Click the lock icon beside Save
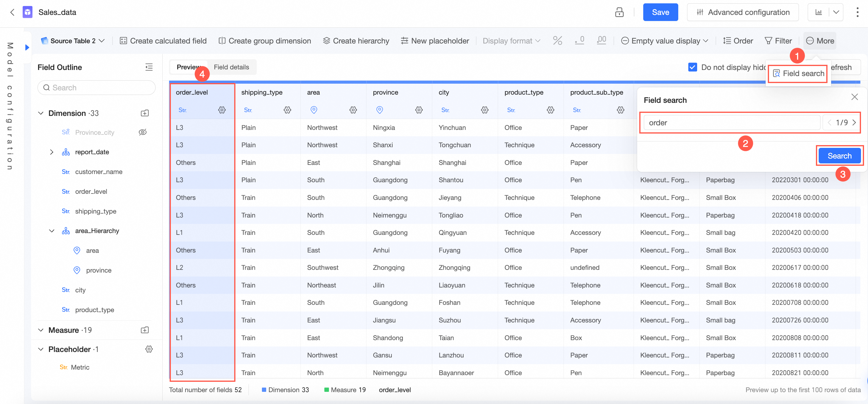Viewport: 868px width, 404px height. point(619,12)
